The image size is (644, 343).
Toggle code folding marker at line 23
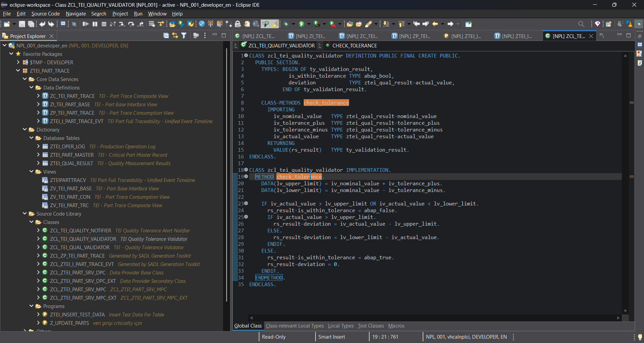click(246, 203)
